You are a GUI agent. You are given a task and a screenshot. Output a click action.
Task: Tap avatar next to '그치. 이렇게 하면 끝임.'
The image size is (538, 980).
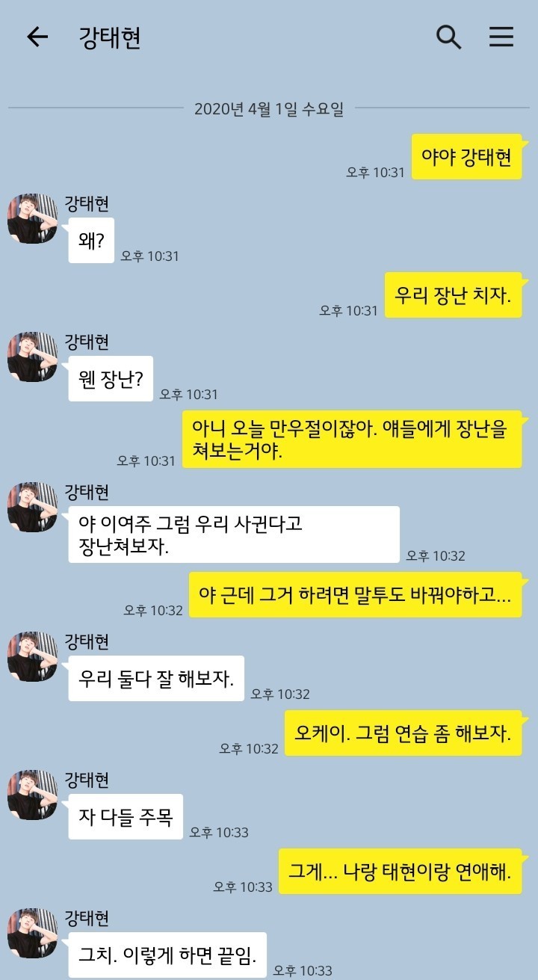tap(33, 933)
